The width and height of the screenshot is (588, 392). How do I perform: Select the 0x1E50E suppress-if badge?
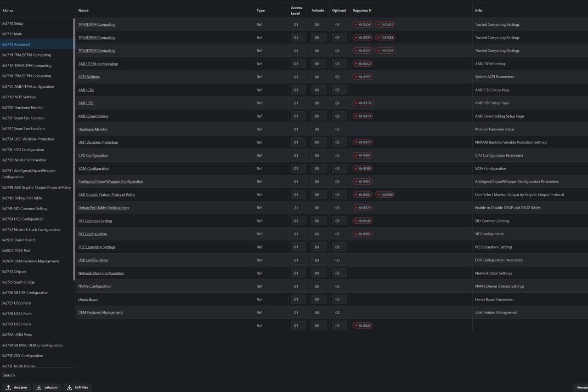point(385,195)
